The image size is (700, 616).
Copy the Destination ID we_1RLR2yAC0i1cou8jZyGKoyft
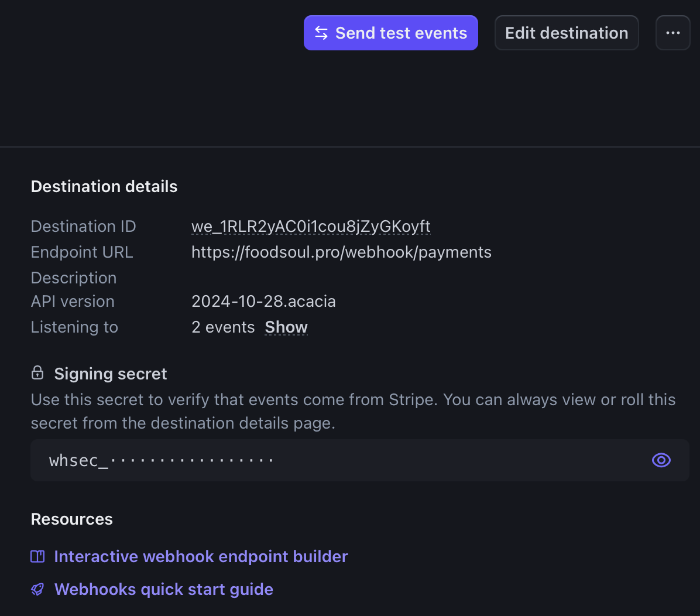pyautogui.click(x=311, y=227)
